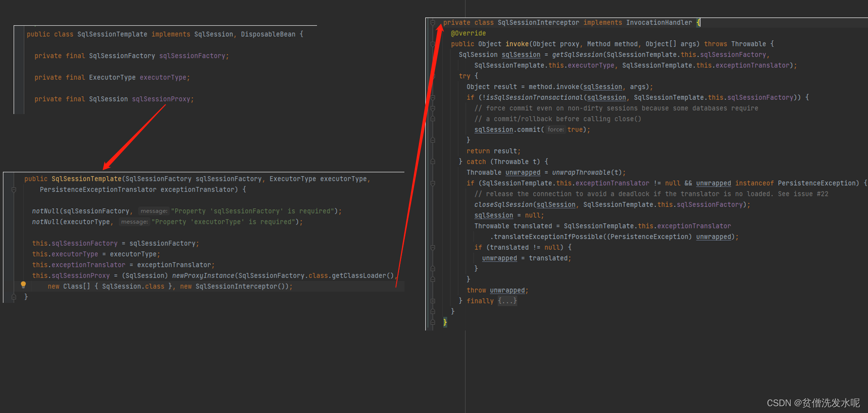Click 'SqlSessionFactory.class.getClassLoader()' expression
868x413 pixels.
[x=316, y=276]
